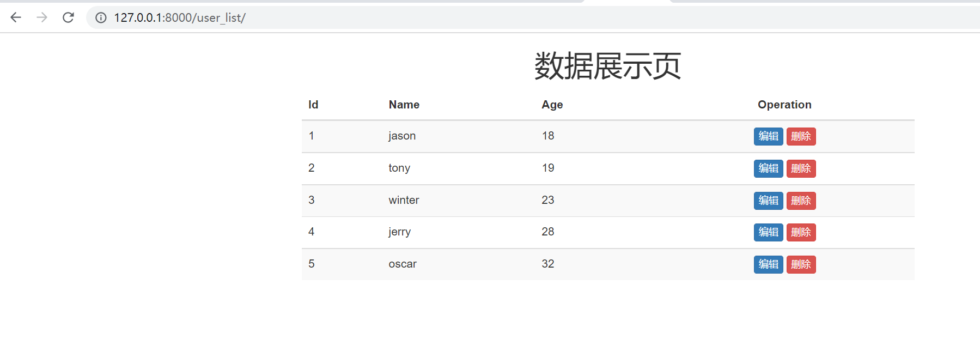Click the browser back arrow

pyautogui.click(x=16, y=17)
